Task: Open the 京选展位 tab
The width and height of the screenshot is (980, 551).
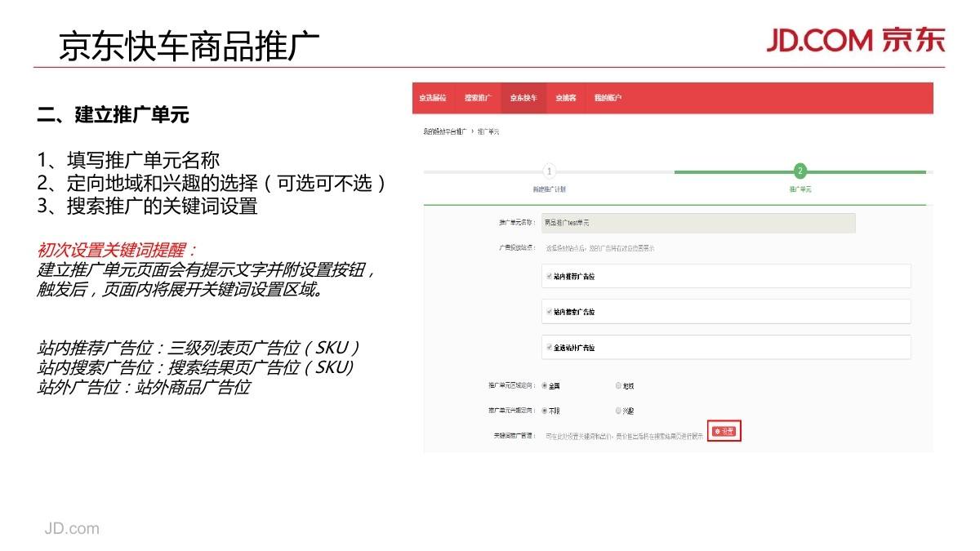Action: 433,98
